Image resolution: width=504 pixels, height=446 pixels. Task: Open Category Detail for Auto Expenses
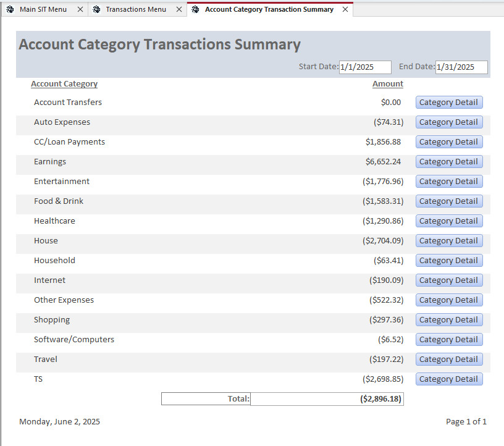pos(449,122)
